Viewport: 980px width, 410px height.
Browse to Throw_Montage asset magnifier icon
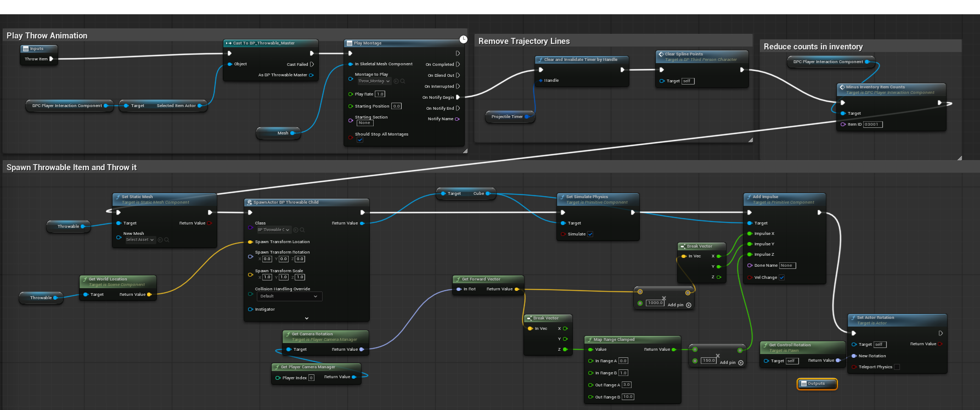[x=403, y=81]
